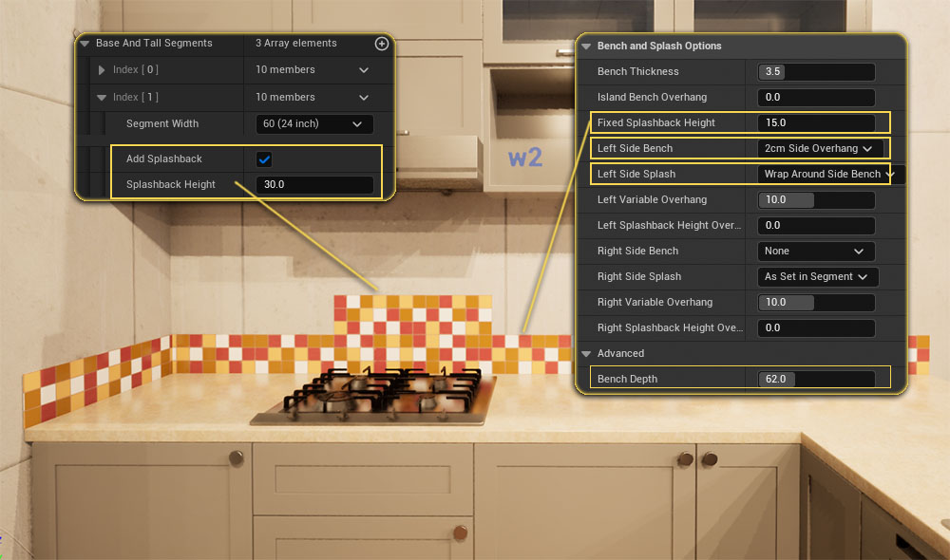Click the Bench Thickness slider field

pyautogui.click(x=815, y=72)
